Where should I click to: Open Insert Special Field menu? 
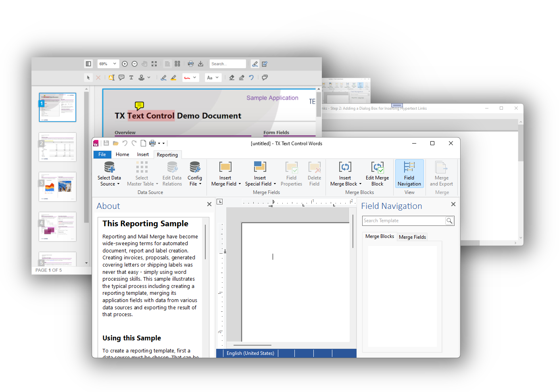(x=260, y=174)
